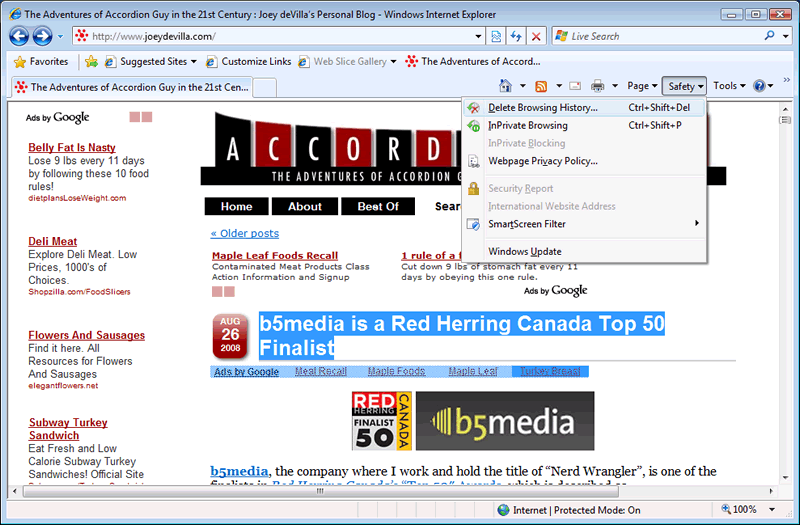The image size is (800, 525).
Task: Click the Live Search magnifier icon
Action: 770,36
